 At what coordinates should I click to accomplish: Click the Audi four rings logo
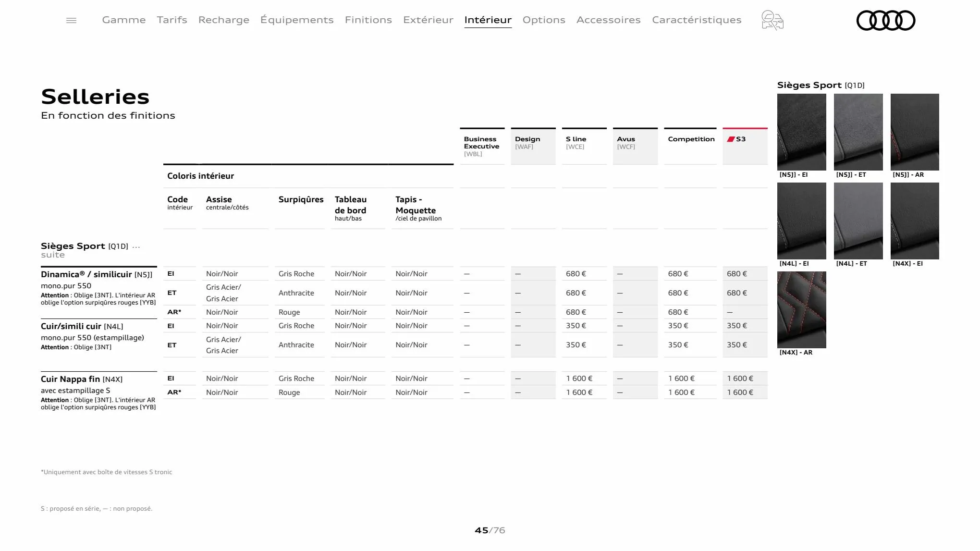(x=886, y=20)
